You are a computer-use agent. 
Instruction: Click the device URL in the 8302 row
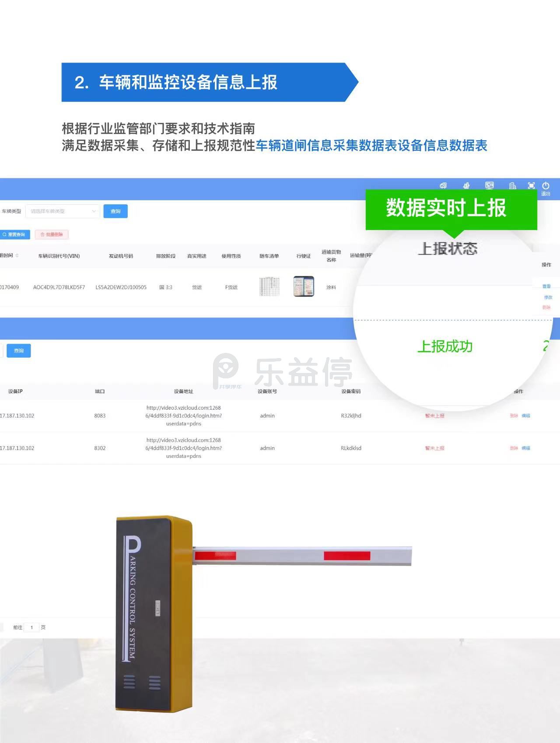click(x=184, y=448)
